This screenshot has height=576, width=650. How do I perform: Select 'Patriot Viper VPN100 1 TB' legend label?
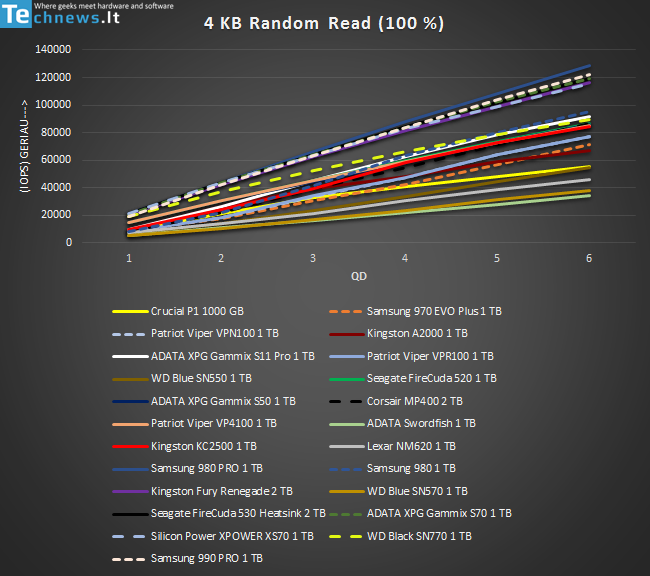215,333
